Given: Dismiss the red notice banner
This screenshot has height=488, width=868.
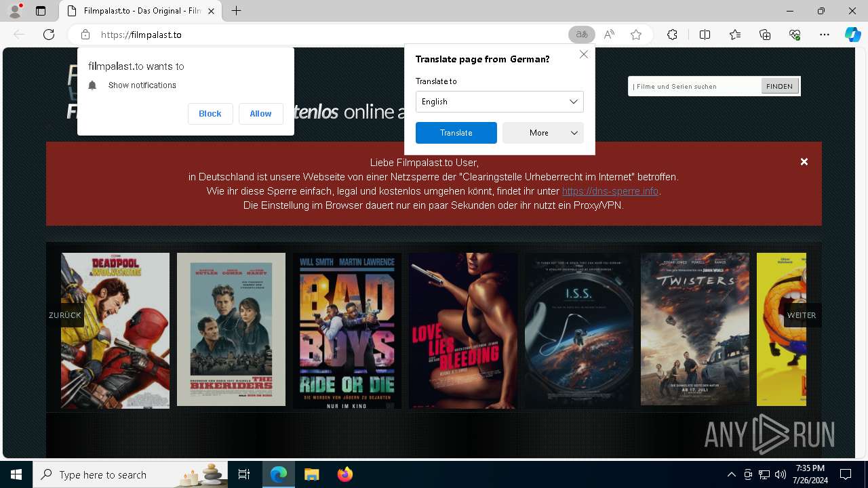Looking at the screenshot, I should (804, 162).
